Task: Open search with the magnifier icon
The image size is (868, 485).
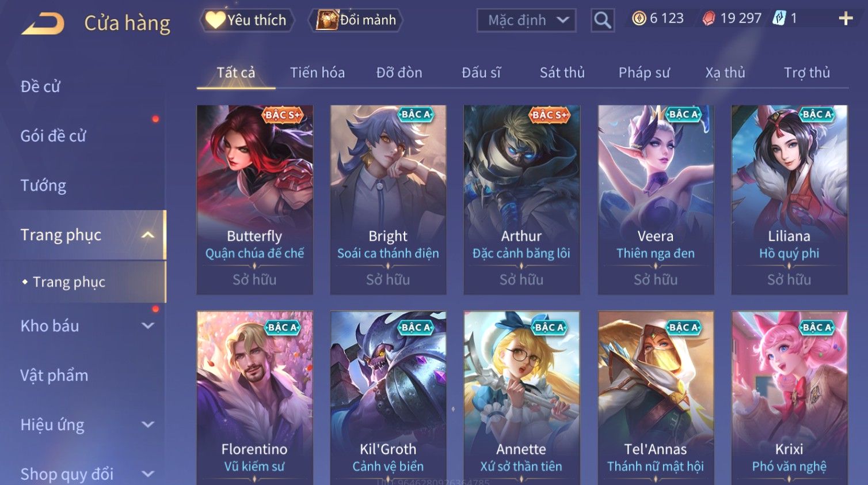Action: (x=603, y=20)
